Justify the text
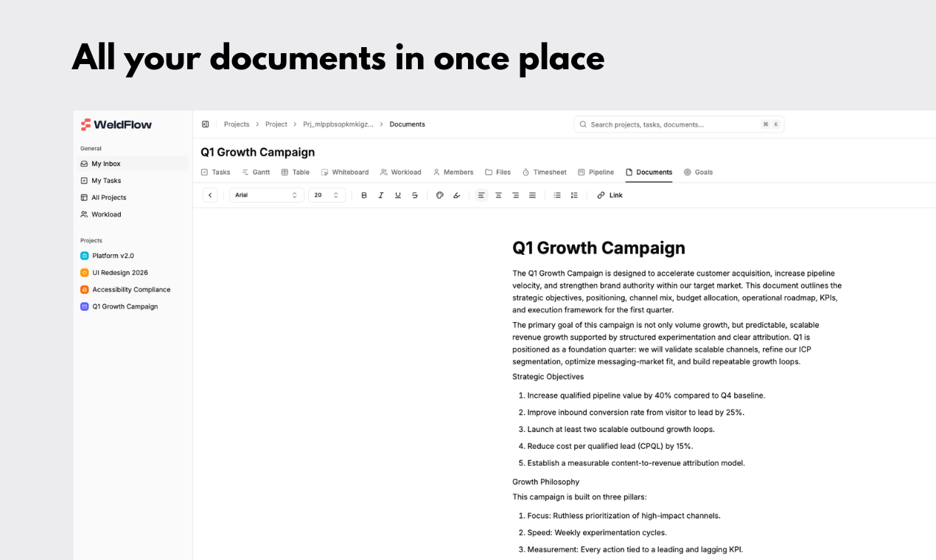936x560 pixels. tap(532, 195)
